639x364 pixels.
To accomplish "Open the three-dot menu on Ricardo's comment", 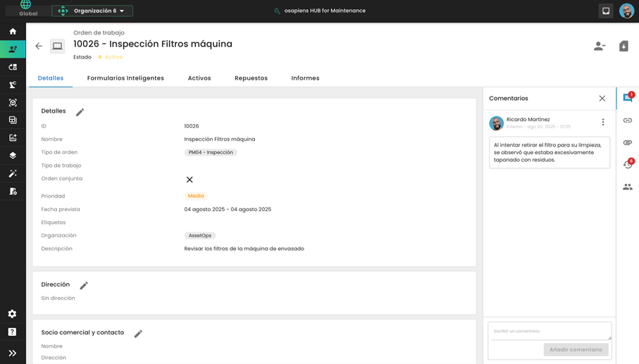I will click(603, 123).
